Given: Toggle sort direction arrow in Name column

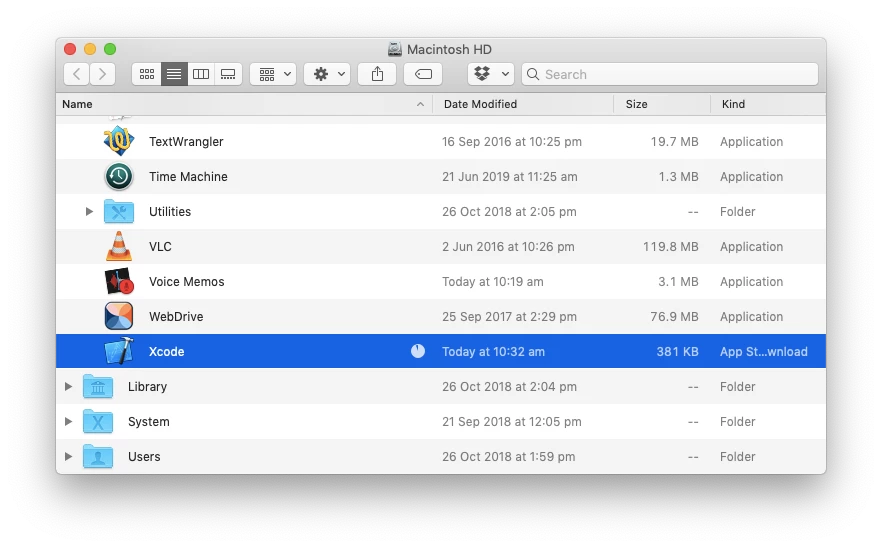Looking at the screenshot, I should pos(420,104).
